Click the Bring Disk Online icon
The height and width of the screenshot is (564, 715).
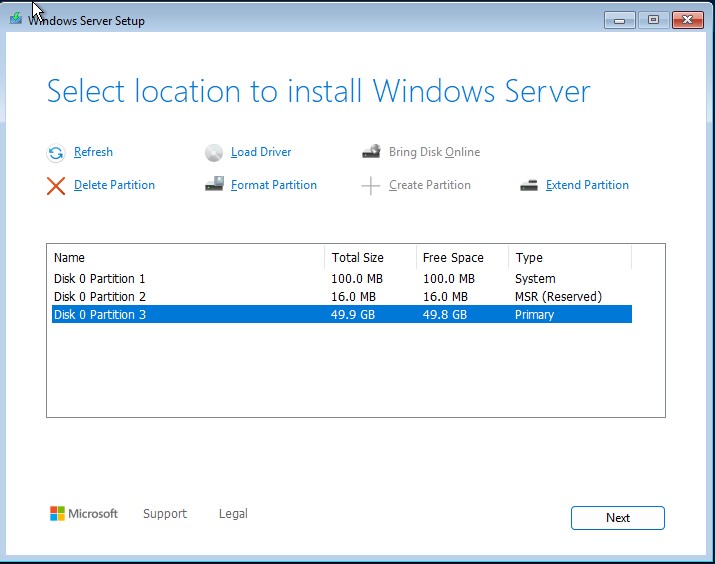[371, 153]
